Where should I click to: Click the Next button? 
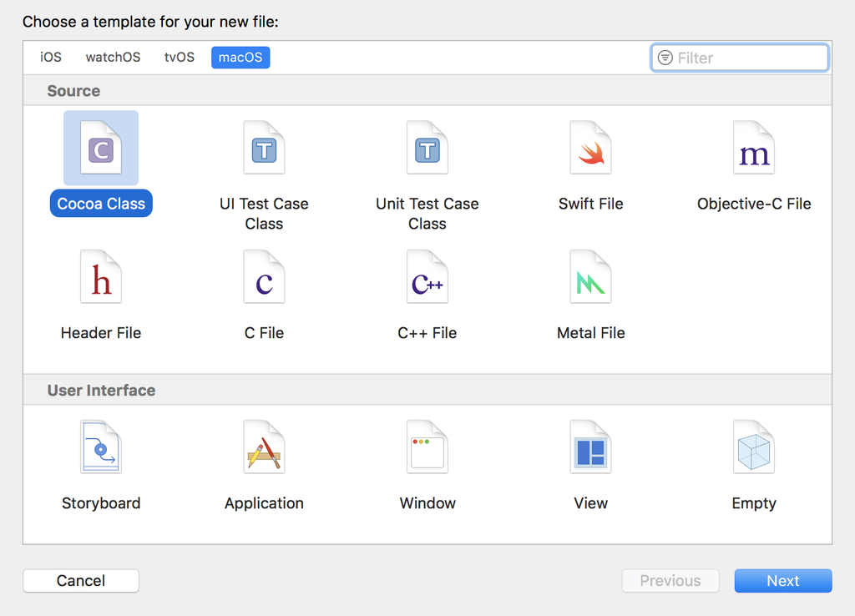pyautogui.click(x=783, y=581)
